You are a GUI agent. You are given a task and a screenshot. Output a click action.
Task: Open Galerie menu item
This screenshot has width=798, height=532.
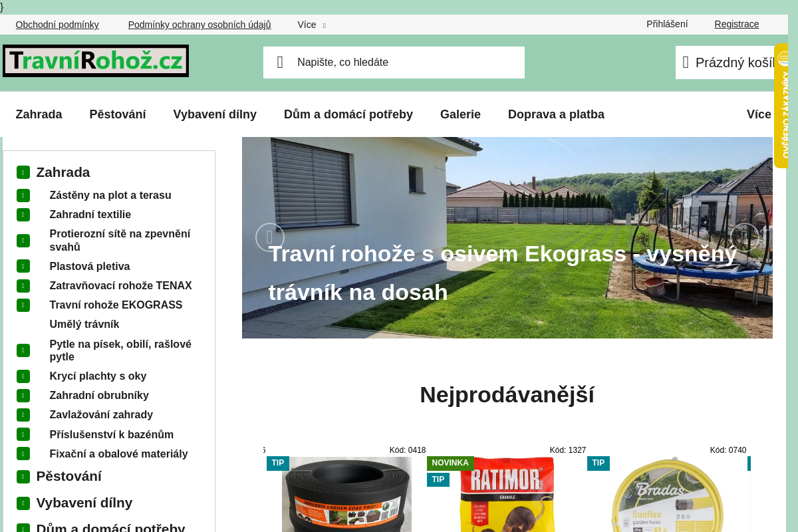coord(460,114)
